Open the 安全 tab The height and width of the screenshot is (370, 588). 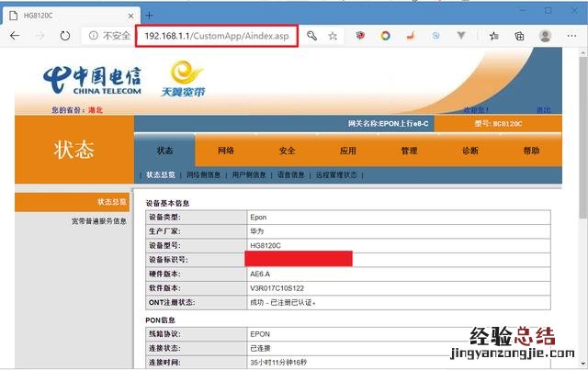(x=287, y=151)
